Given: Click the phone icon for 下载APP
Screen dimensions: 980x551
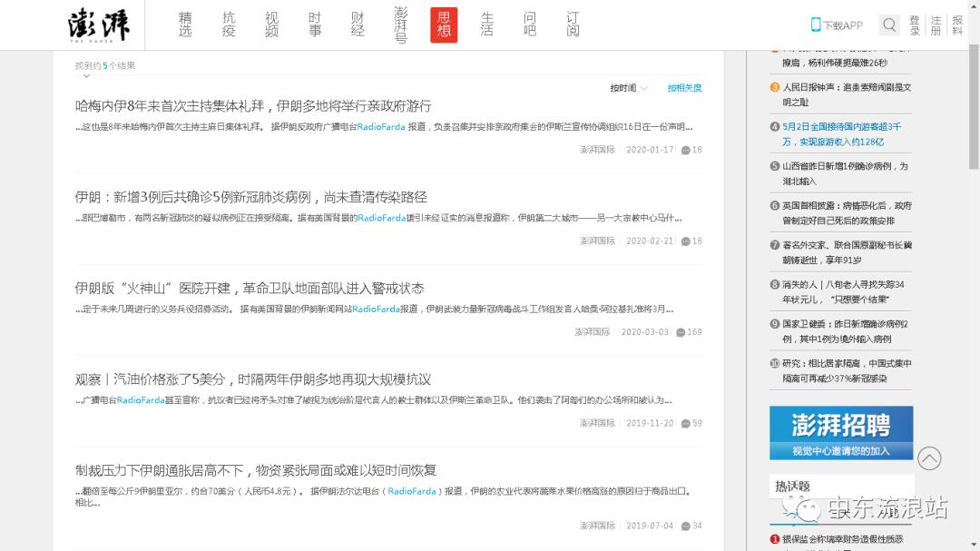Looking at the screenshot, I should coord(816,25).
